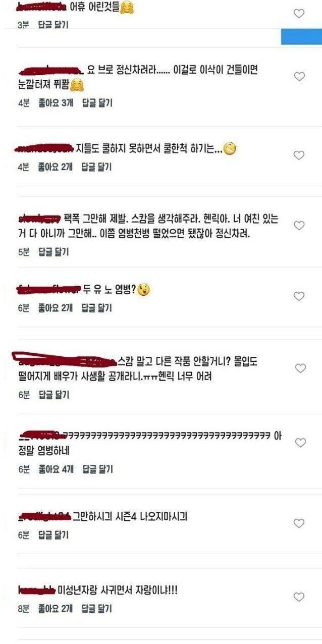Reply to the '스캄 말고 다른 작품' comment
This screenshot has height=644, width=322.
click(x=53, y=395)
